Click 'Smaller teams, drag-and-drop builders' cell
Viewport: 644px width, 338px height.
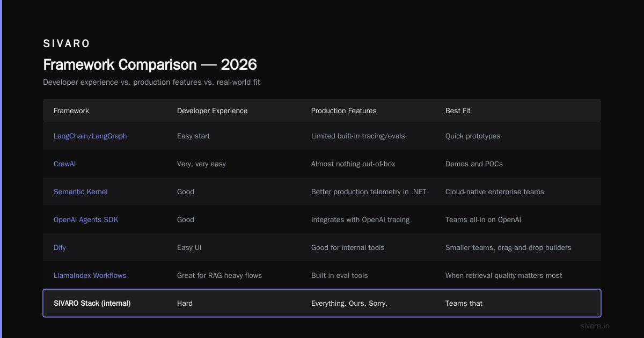pyautogui.click(x=508, y=247)
